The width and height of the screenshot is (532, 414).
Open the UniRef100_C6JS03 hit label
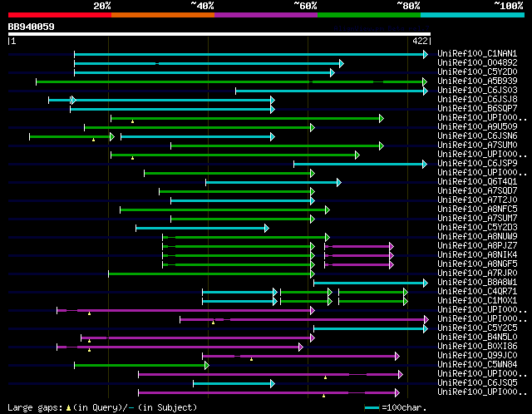pos(477,90)
